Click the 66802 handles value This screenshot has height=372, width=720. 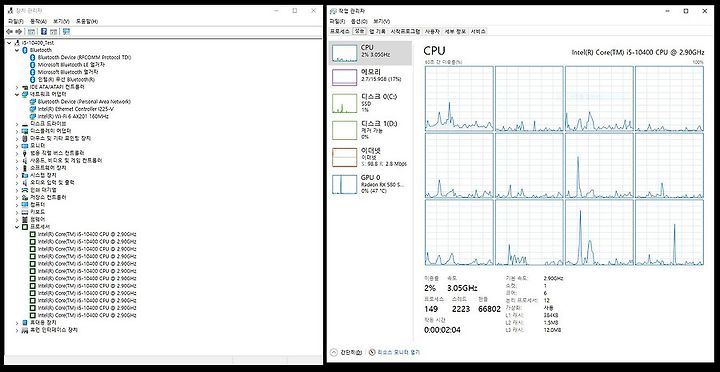[489, 309]
